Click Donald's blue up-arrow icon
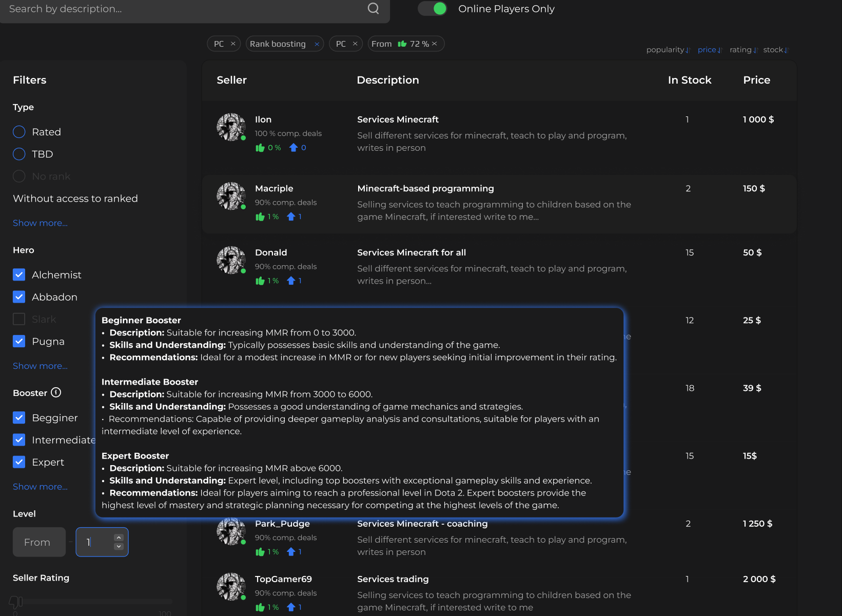The image size is (842, 616). point(291,281)
